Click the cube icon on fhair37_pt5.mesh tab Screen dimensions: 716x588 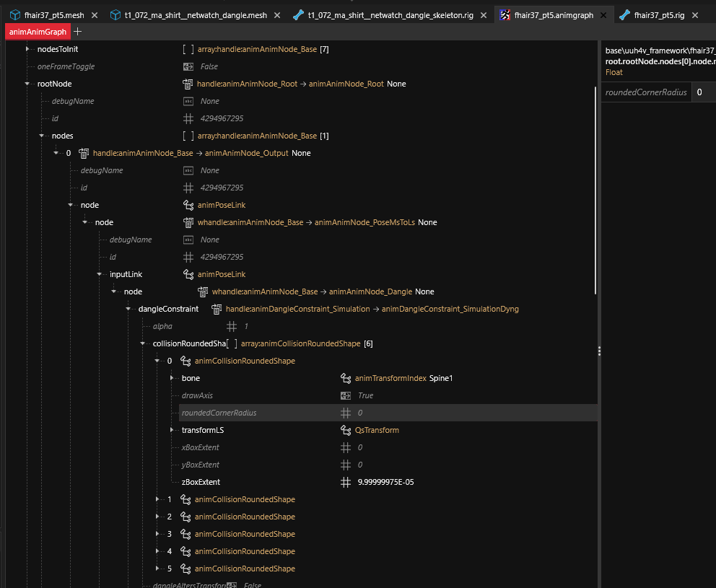point(14,15)
